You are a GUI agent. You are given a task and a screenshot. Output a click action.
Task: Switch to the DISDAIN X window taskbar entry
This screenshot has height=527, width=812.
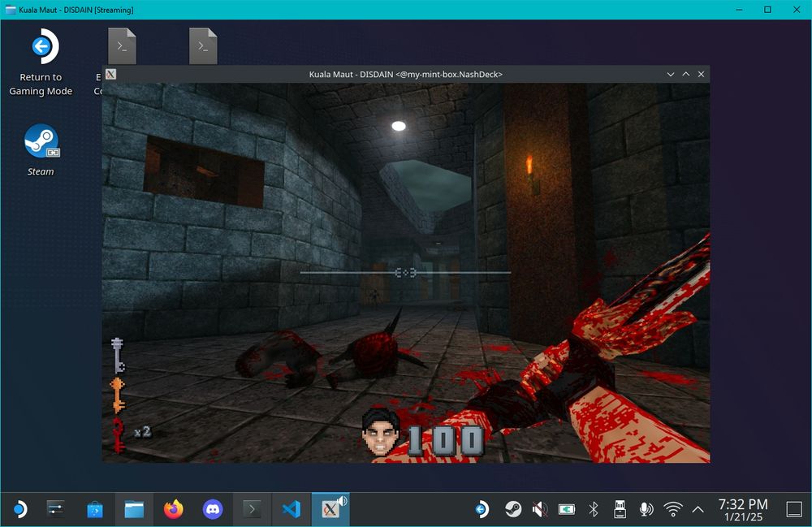coord(330,509)
